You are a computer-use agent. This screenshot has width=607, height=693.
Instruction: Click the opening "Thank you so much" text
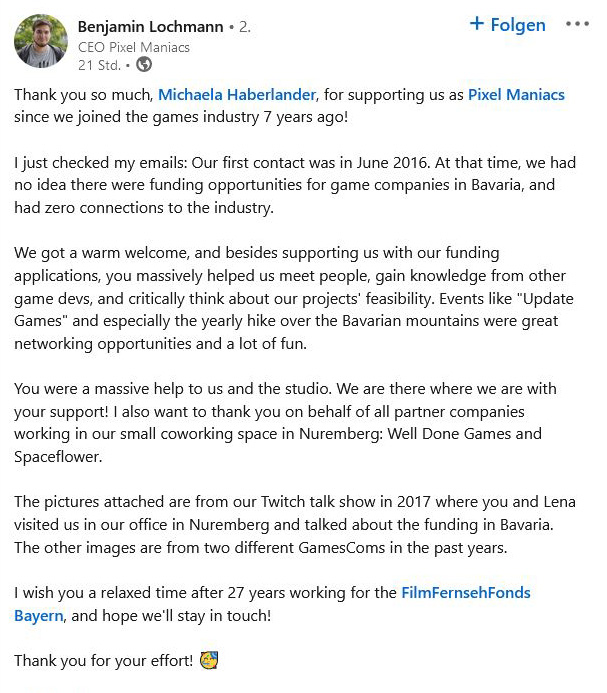tap(80, 95)
